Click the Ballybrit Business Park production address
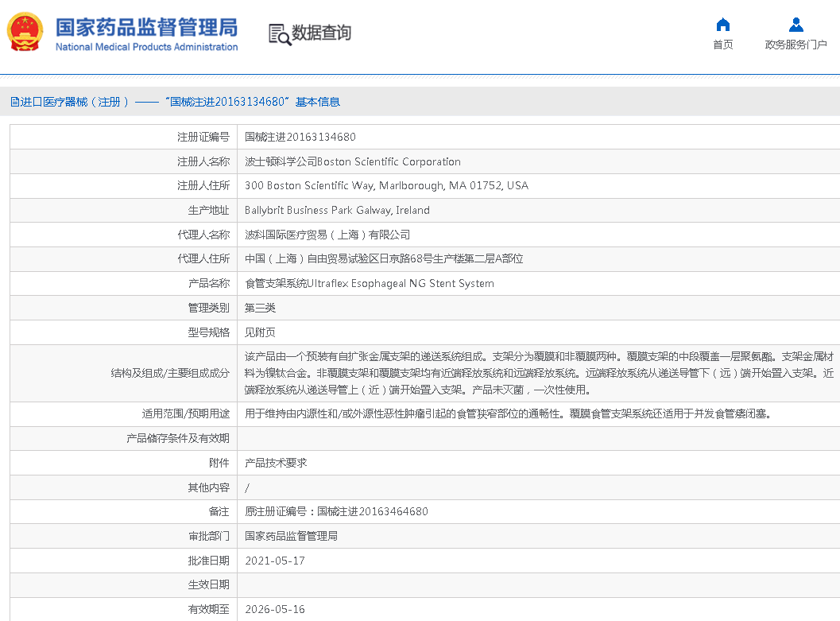840x621 pixels. click(337, 211)
